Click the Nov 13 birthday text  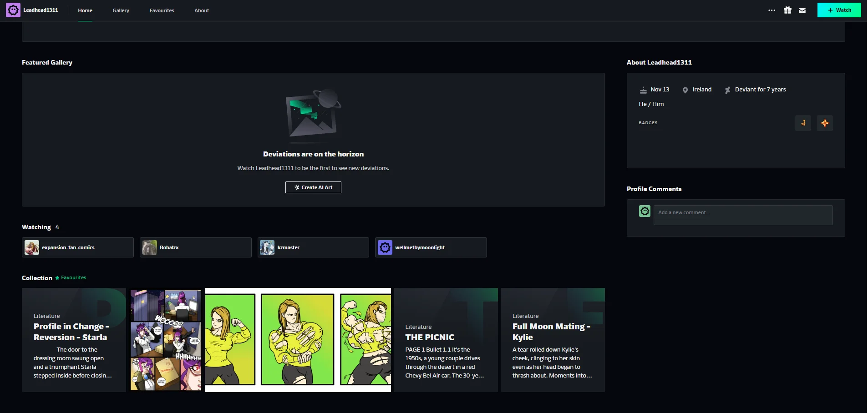[x=660, y=90]
